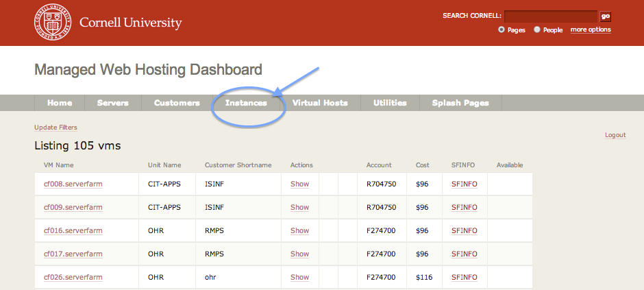Click Show for cf016.serverfarm
The height and width of the screenshot is (290, 644).
[299, 231]
